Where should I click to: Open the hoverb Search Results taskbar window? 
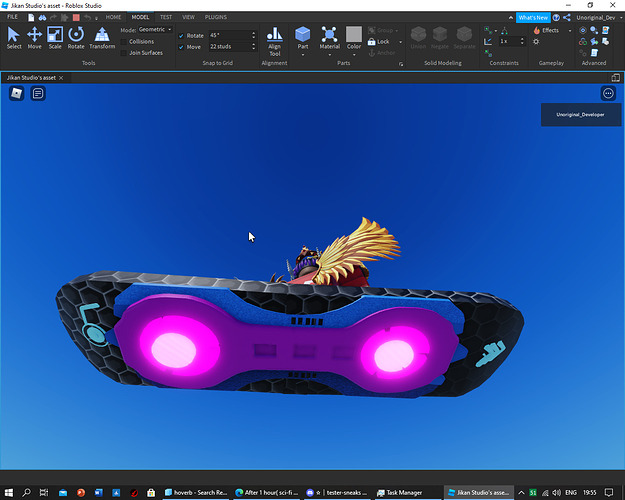[x=196, y=492]
